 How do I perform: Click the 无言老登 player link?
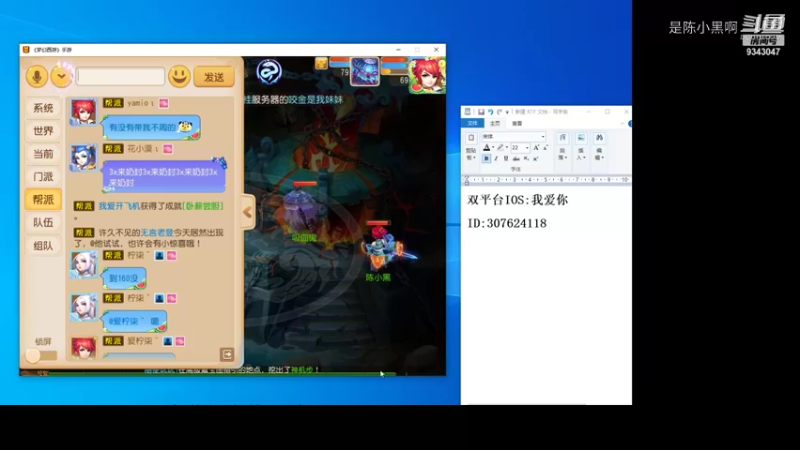(x=157, y=232)
